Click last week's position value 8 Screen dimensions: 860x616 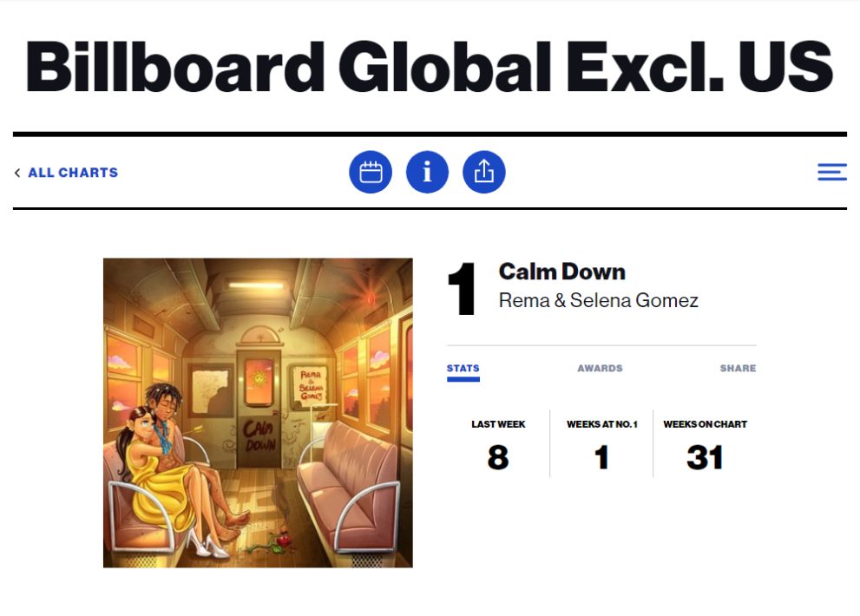click(498, 457)
